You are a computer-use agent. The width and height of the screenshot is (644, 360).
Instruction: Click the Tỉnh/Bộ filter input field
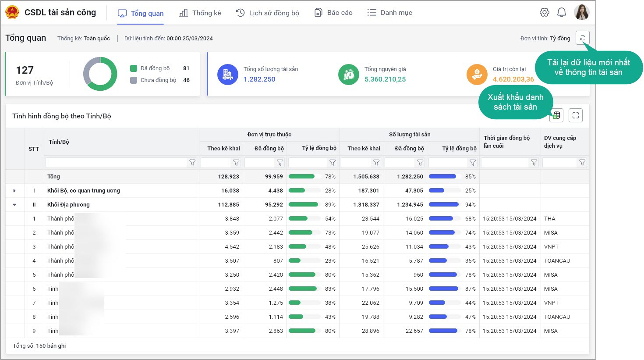point(116,163)
